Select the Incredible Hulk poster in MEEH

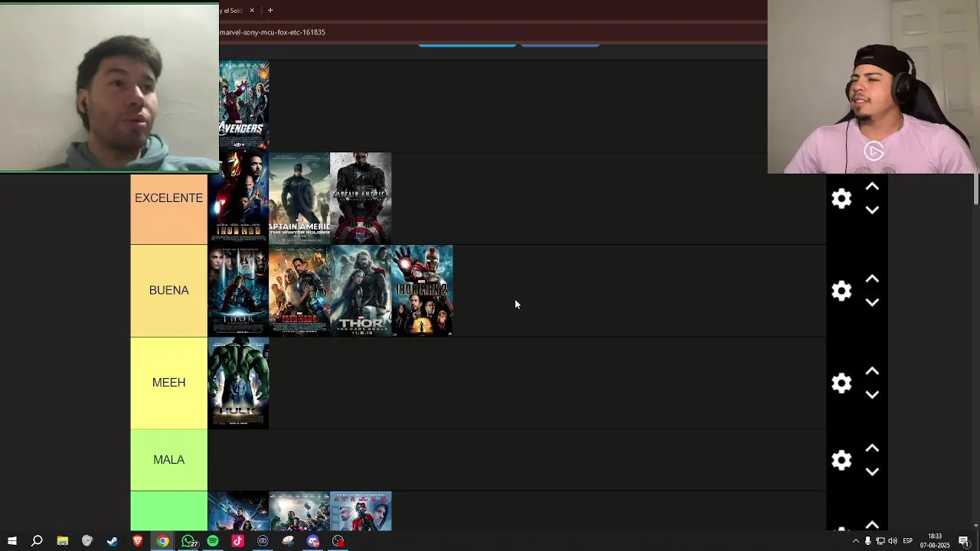(238, 383)
